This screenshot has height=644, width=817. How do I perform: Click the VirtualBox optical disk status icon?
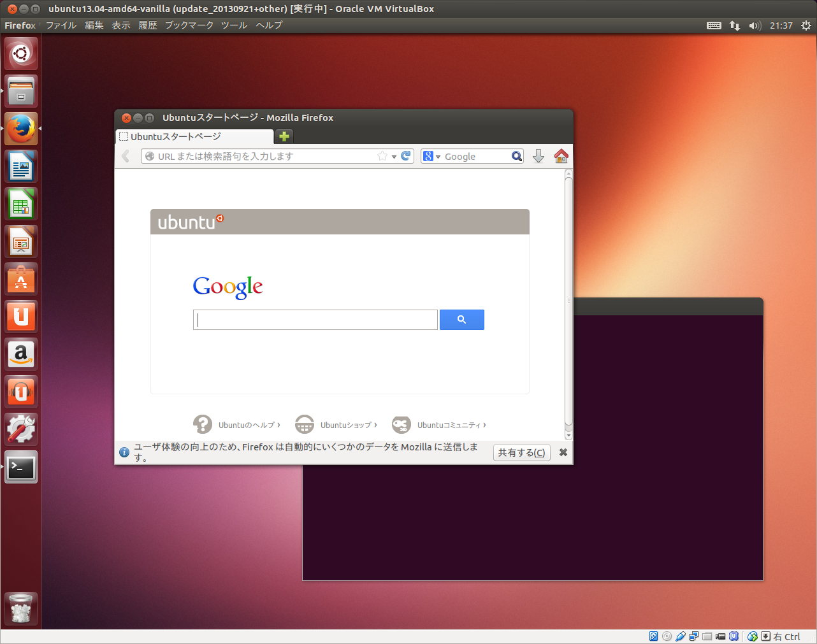click(x=667, y=636)
